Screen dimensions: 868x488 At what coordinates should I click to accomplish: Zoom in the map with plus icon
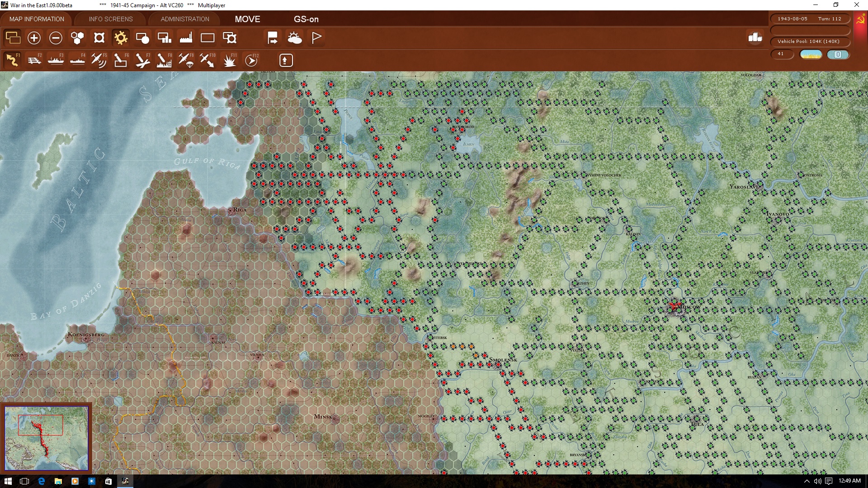point(34,38)
